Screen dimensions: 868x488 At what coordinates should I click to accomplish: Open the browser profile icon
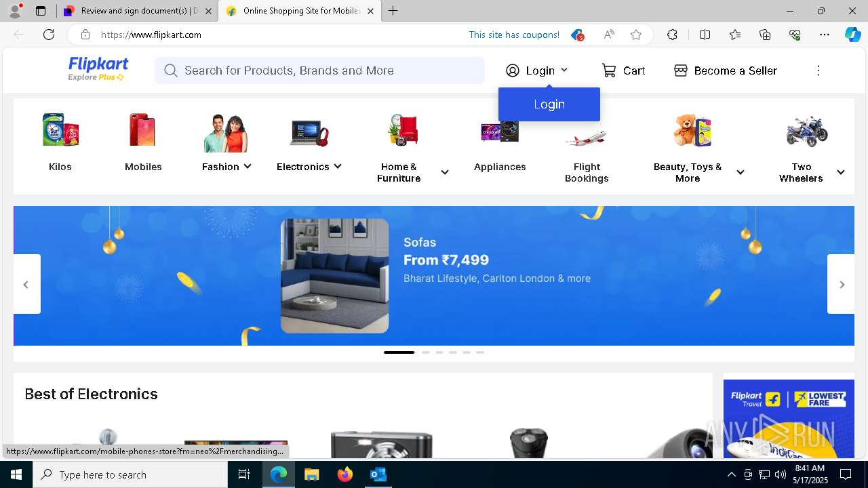point(15,11)
